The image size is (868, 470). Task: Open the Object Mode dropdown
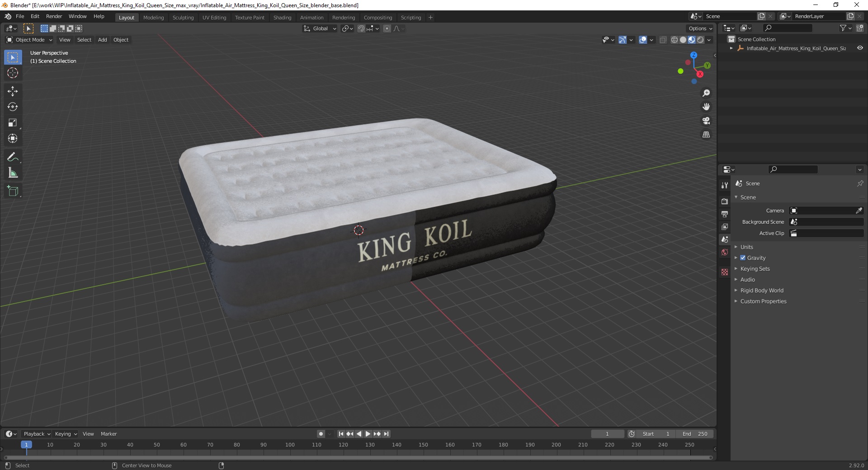29,40
